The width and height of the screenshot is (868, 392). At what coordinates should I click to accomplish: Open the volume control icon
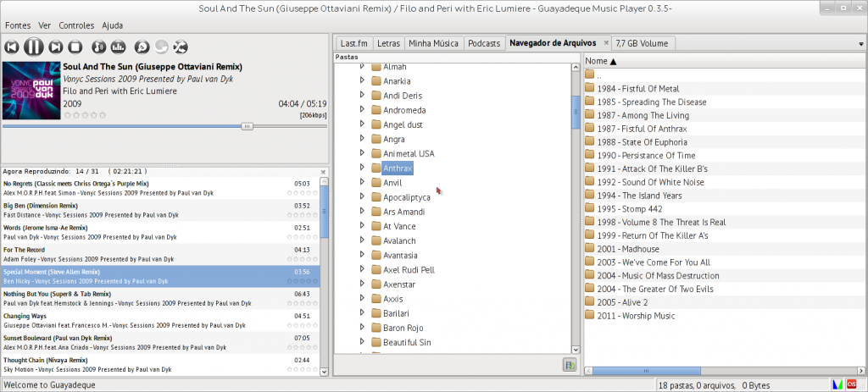click(x=98, y=47)
